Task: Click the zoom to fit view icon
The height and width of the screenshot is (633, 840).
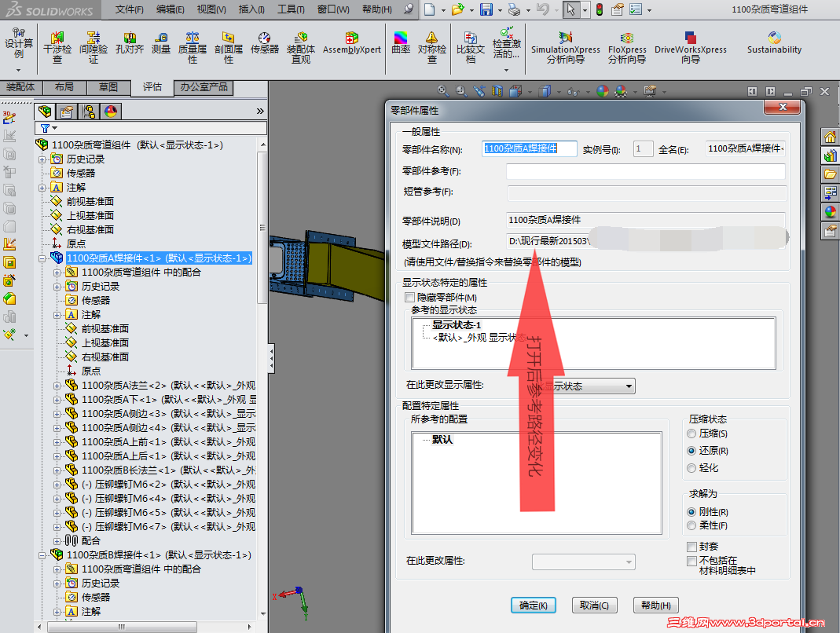Action: tap(442, 91)
